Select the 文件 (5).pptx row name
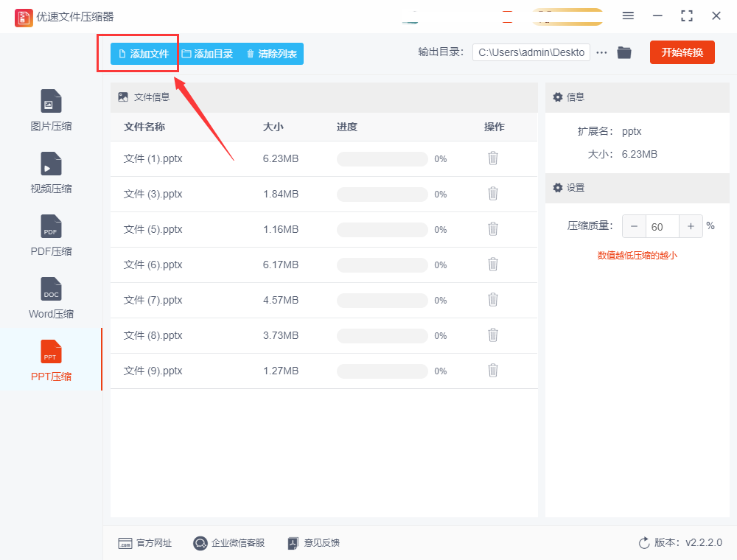 click(x=153, y=229)
